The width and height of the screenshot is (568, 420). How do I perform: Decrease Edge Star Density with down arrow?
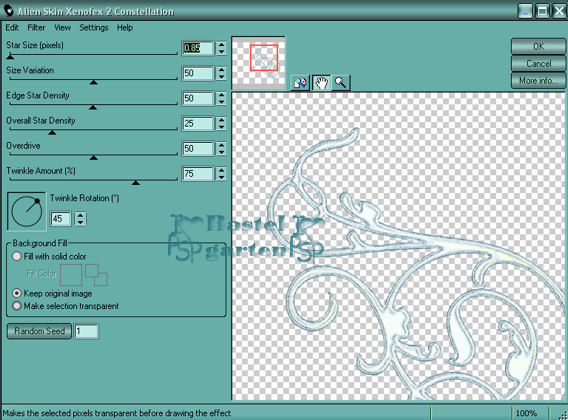pyautogui.click(x=222, y=102)
